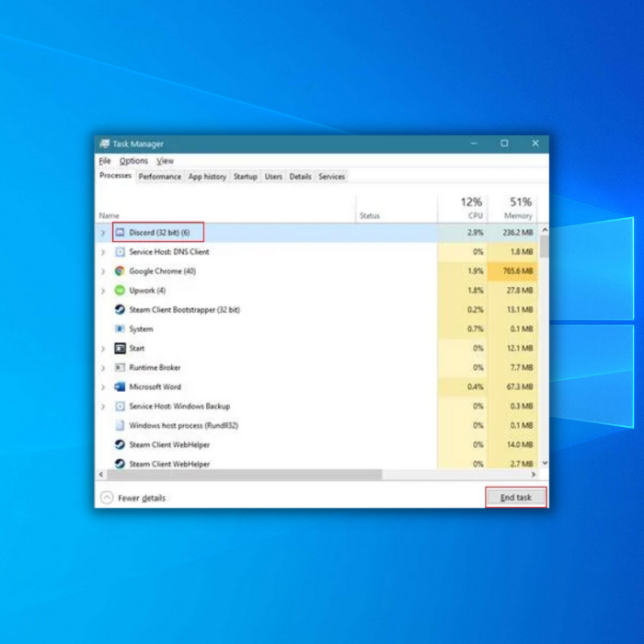Switch to the Performance tab
The width and height of the screenshot is (644, 644).
pos(160,177)
